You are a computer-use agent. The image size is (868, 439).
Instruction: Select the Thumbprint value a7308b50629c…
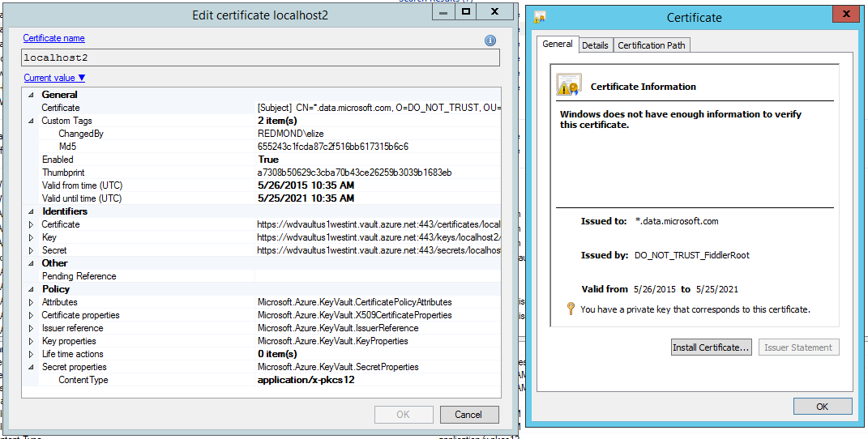(x=354, y=173)
